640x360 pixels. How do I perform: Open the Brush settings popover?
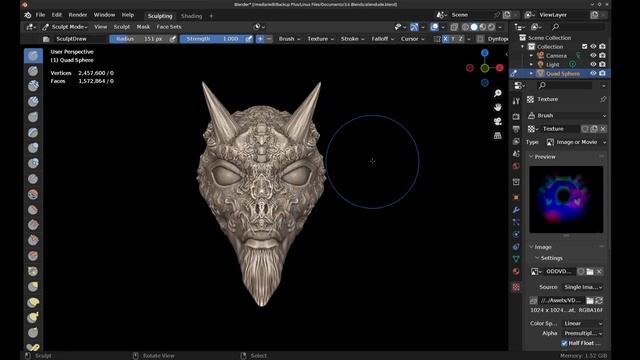click(x=289, y=39)
